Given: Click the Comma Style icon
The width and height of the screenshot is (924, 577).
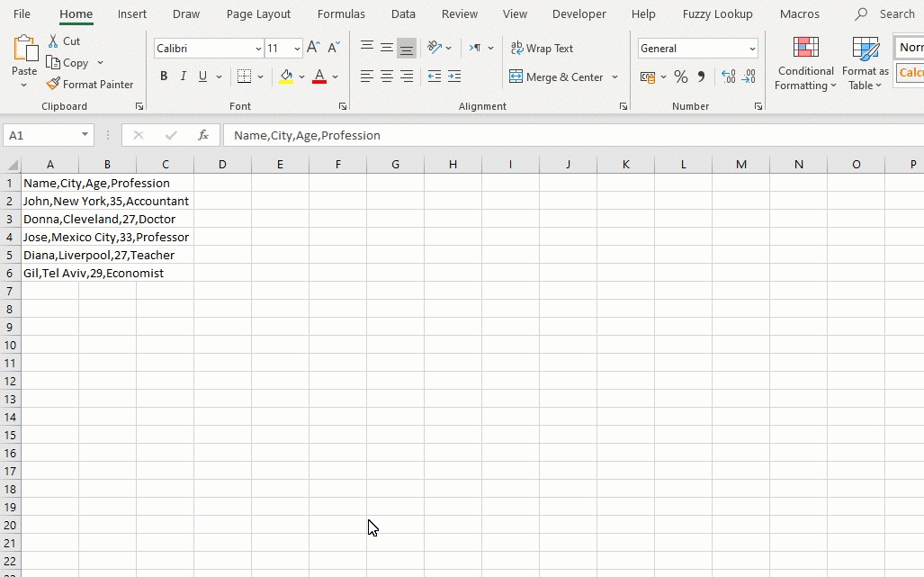Looking at the screenshot, I should [700, 77].
